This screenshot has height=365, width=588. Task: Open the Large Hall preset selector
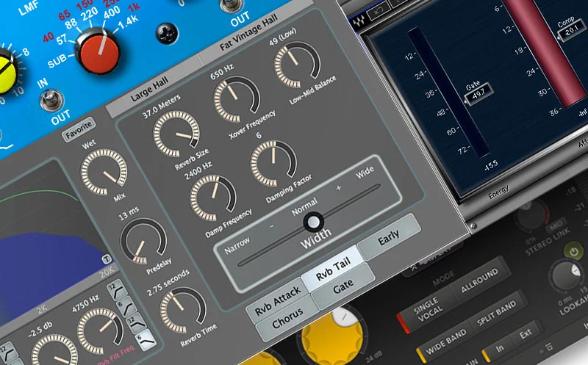click(150, 90)
